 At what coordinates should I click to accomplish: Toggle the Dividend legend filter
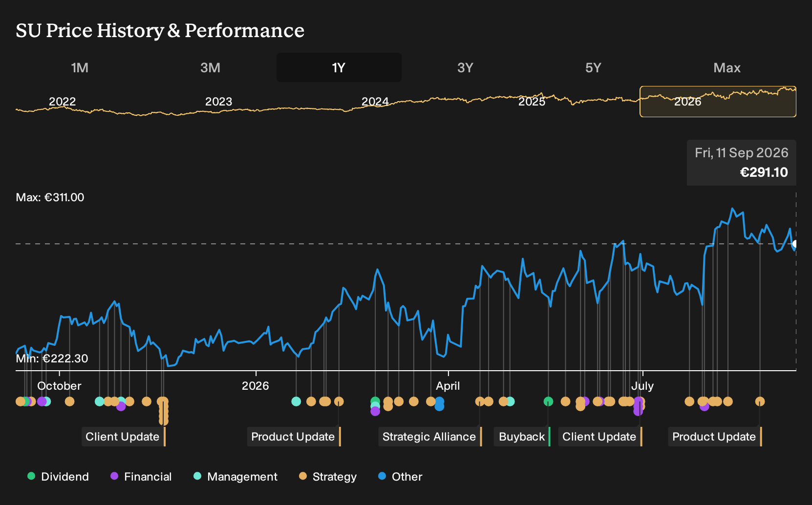click(58, 477)
